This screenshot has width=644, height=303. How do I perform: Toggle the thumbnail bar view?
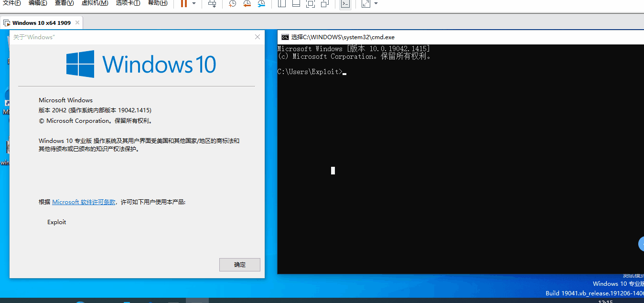[x=296, y=4]
